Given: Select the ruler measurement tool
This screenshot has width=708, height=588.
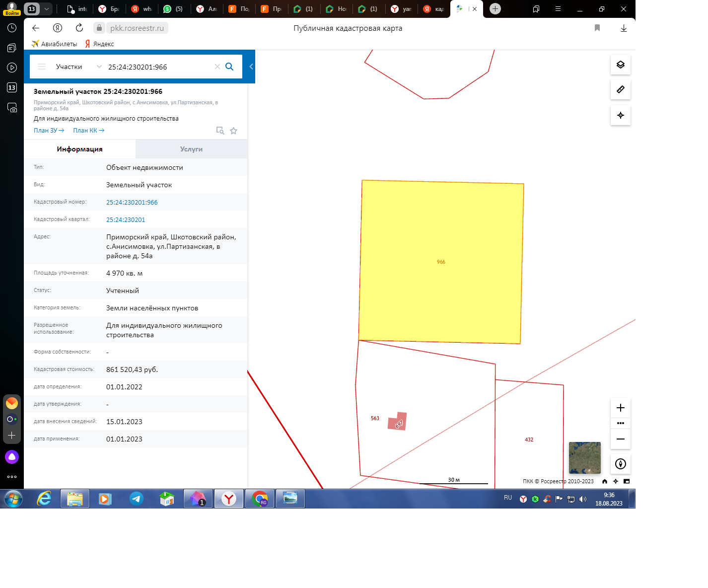Looking at the screenshot, I should [621, 89].
